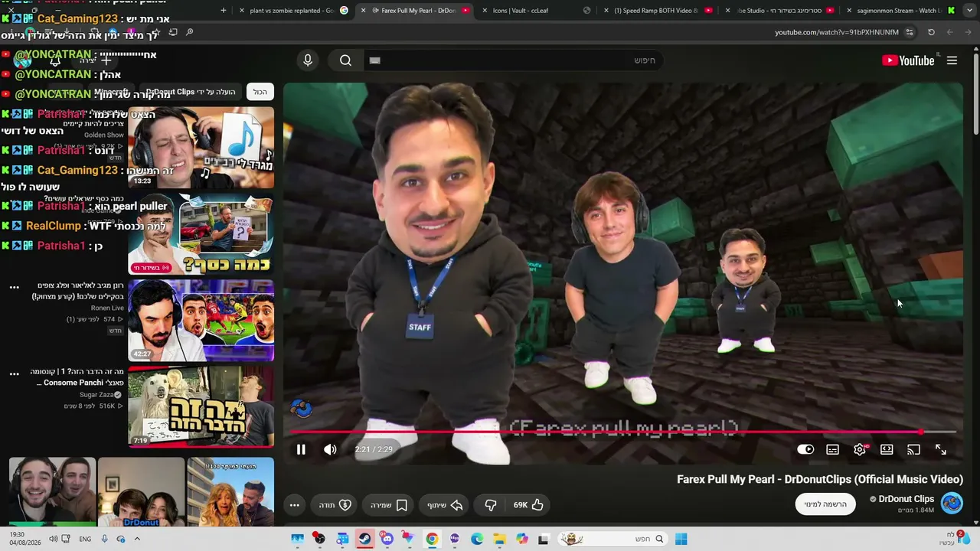The width and height of the screenshot is (980, 551).
Task: Click the taskbar search box חפש
Action: coord(612,539)
